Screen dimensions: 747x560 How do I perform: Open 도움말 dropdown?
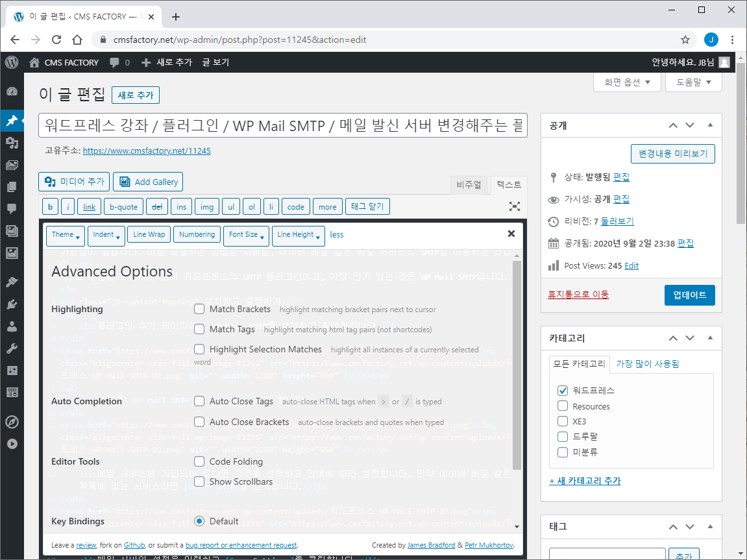694,82
